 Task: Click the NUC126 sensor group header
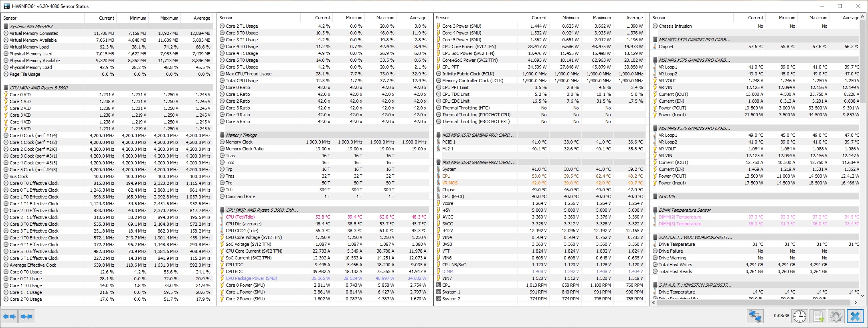(667, 196)
